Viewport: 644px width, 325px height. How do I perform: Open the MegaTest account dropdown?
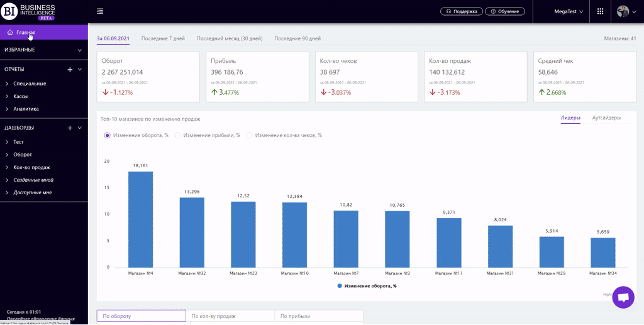[569, 11]
